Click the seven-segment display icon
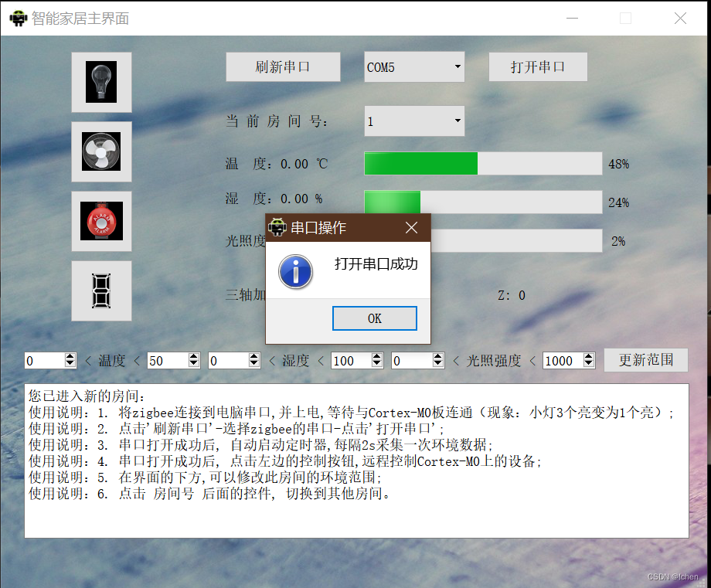This screenshot has height=588, width=711. (101, 291)
